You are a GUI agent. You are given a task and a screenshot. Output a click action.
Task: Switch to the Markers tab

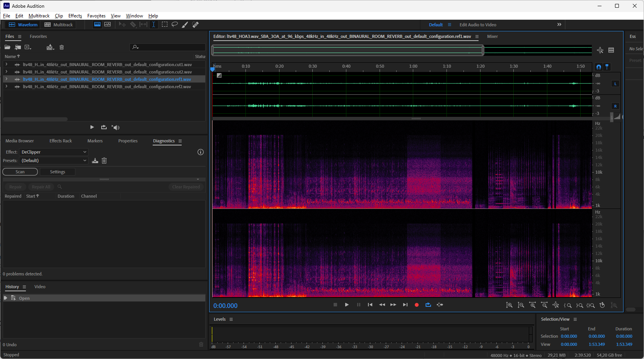click(x=95, y=141)
